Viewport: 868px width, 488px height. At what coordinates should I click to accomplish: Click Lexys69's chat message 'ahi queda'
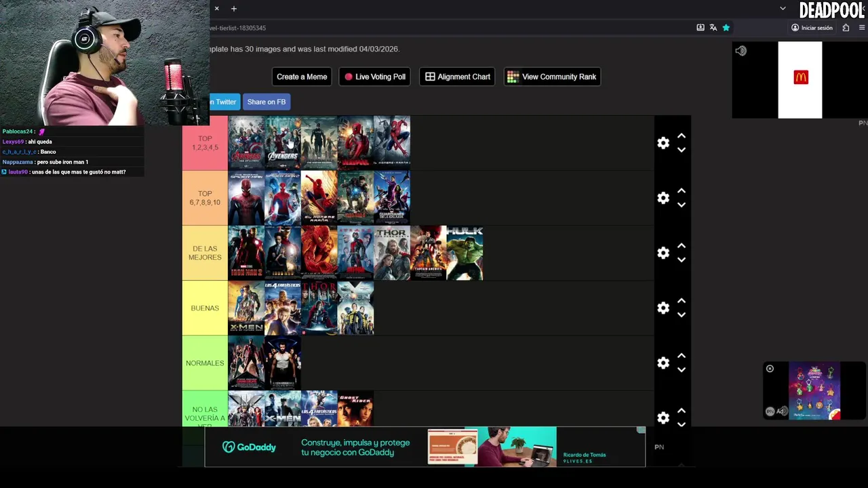pos(27,142)
